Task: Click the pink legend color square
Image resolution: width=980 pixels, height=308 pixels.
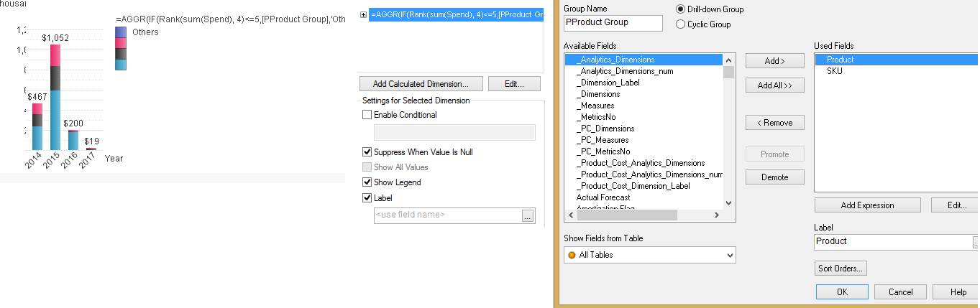Action: pos(121,43)
